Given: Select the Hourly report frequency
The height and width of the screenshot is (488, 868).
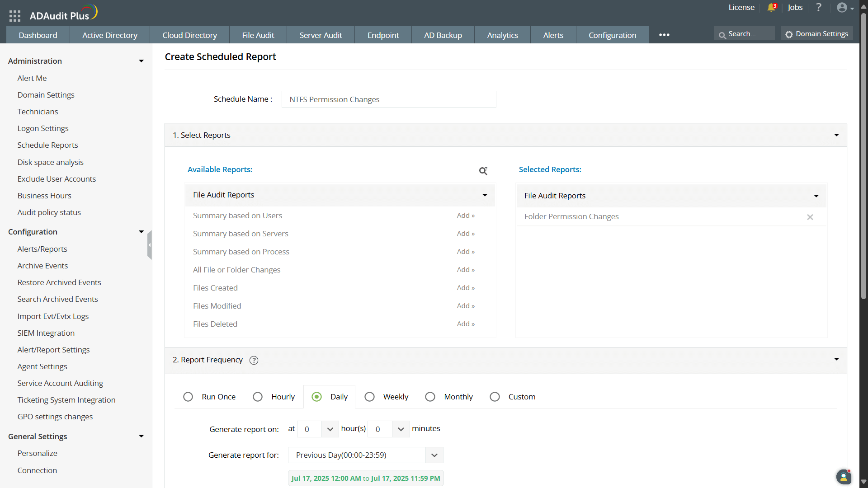Looking at the screenshot, I should point(258,397).
